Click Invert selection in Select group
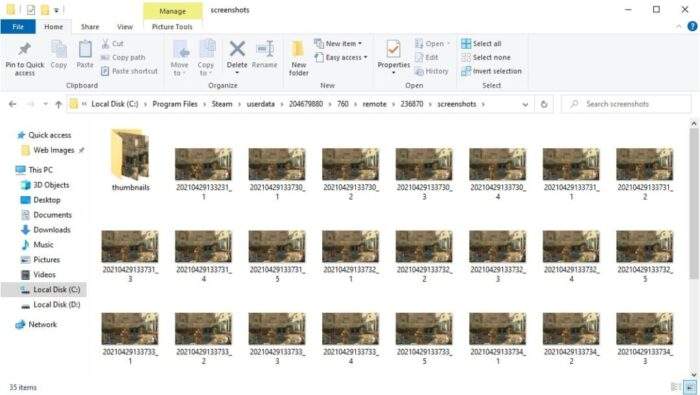The image size is (700, 395). coord(491,71)
